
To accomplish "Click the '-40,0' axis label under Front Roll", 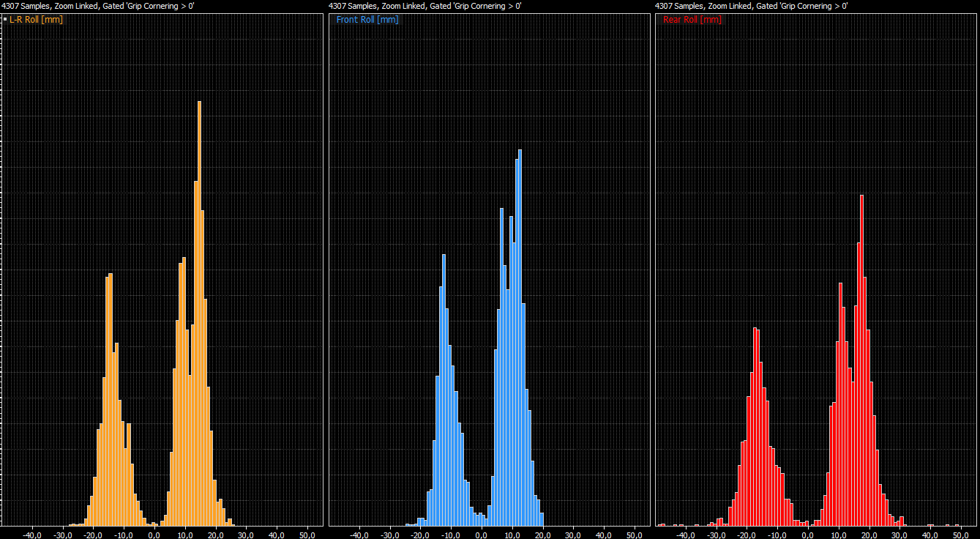I will [359, 535].
